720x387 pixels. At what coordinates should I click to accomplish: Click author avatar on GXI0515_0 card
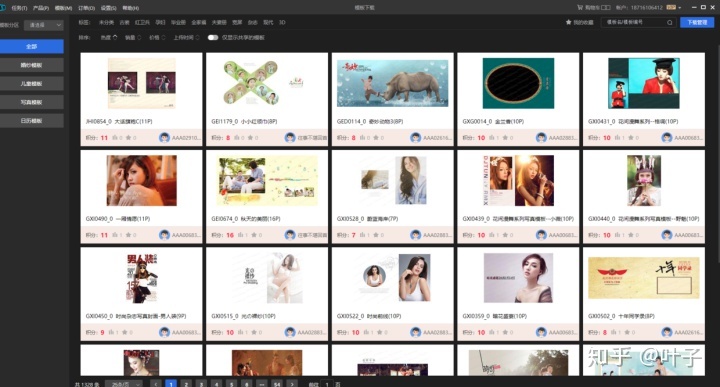(290, 332)
